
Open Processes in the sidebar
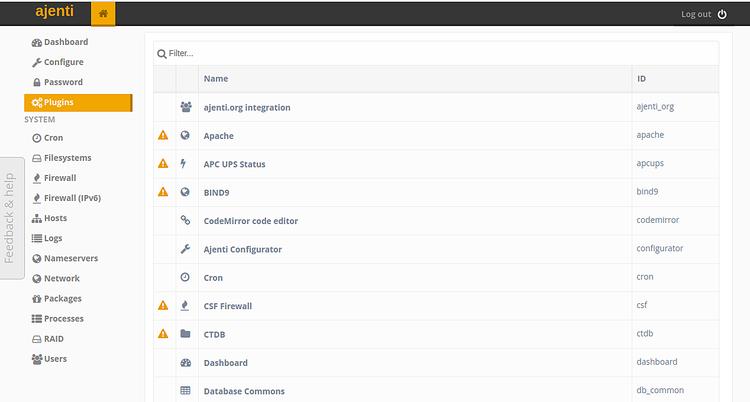57,319
